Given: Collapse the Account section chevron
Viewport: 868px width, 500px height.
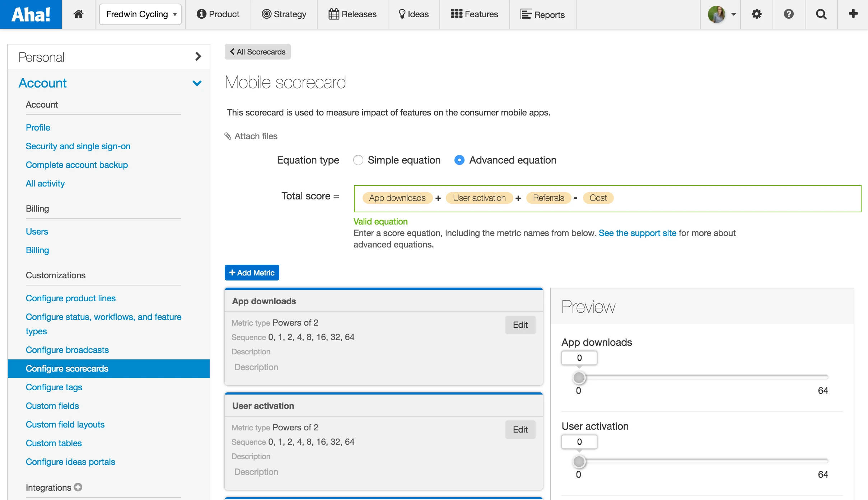Looking at the screenshot, I should [197, 83].
